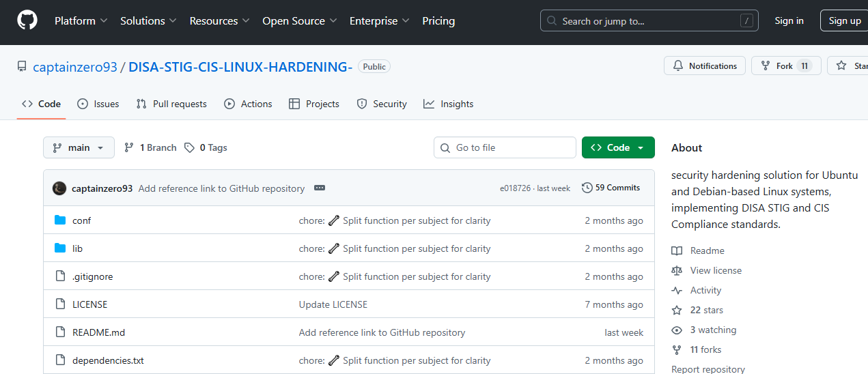Click the Sign in link
The height and width of the screenshot is (374, 868).
tap(789, 21)
